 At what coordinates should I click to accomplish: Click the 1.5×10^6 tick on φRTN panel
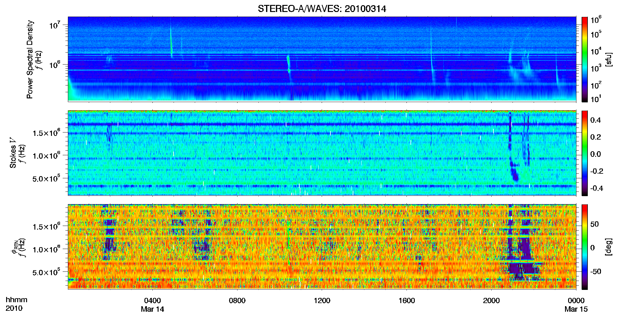pyautogui.click(x=46, y=227)
